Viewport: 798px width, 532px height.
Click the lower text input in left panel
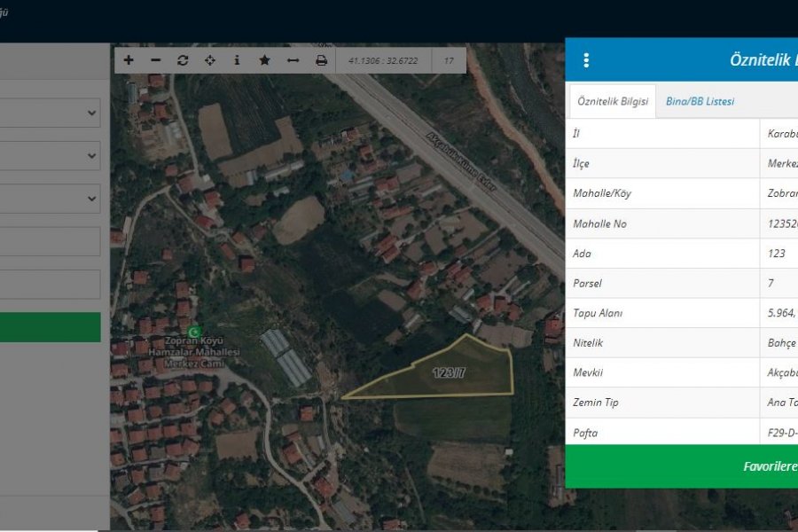[50, 284]
